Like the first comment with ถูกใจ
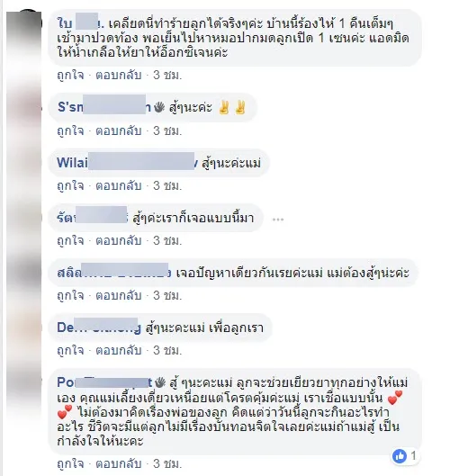 [x=70, y=75]
